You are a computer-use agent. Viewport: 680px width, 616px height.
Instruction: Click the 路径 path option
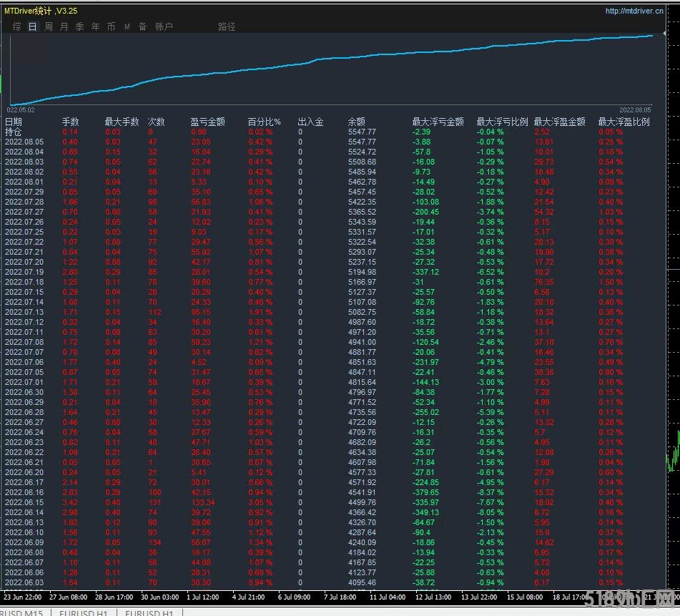pos(227,26)
